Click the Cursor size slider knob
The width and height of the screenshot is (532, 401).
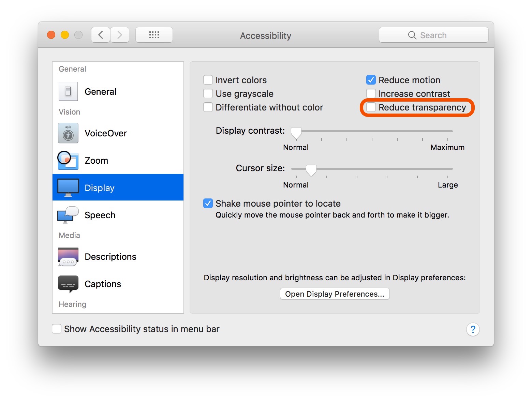(311, 170)
